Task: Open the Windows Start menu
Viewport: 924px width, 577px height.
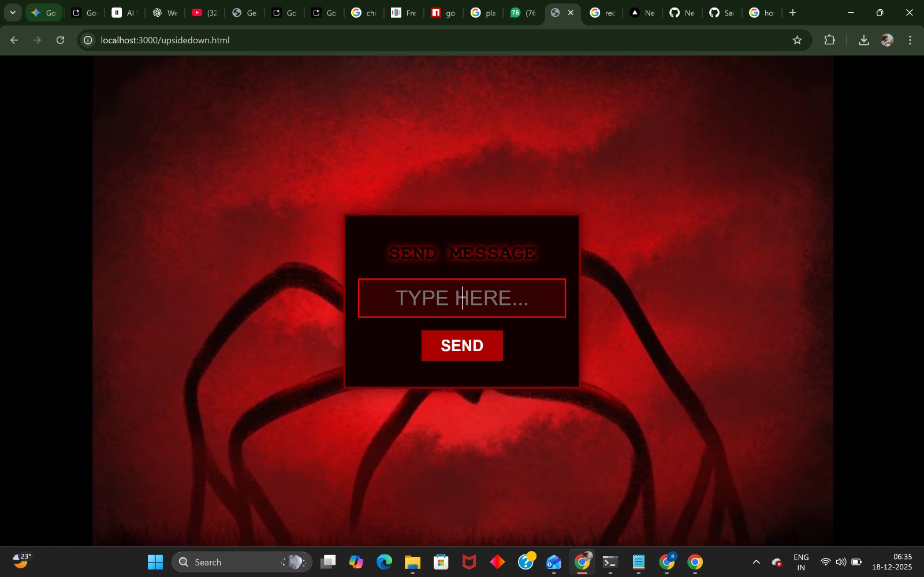Action: click(155, 562)
